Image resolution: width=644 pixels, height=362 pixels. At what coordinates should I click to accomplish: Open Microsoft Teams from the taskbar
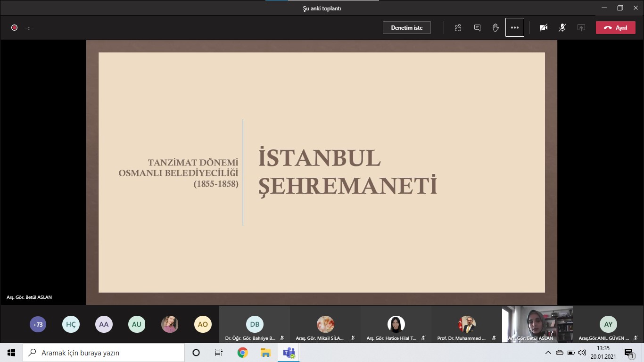[289, 353]
